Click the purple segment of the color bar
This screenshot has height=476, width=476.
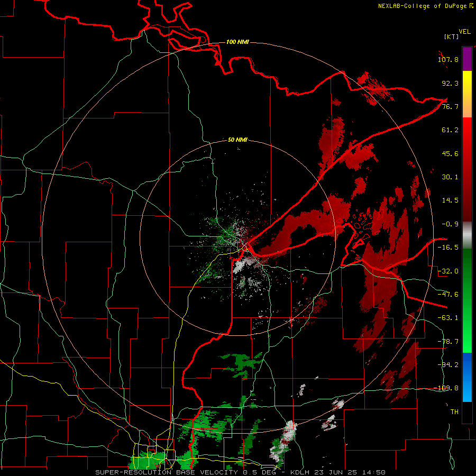point(467,59)
